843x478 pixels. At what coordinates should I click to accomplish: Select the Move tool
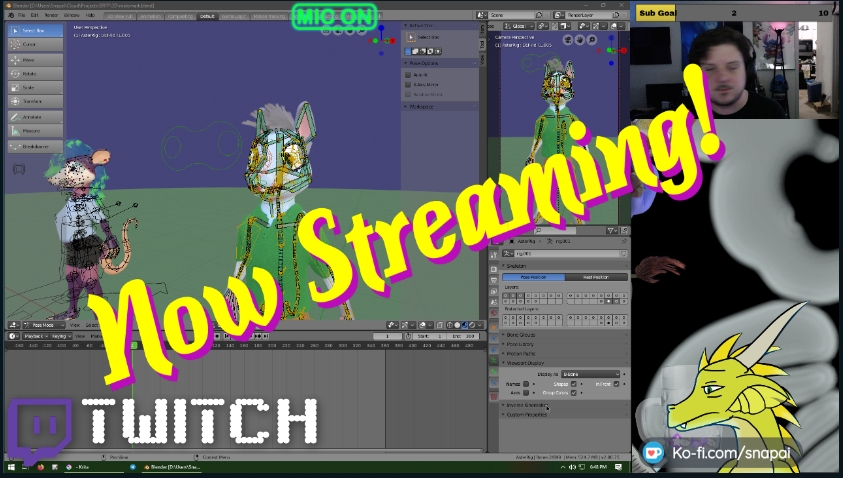[35, 60]
